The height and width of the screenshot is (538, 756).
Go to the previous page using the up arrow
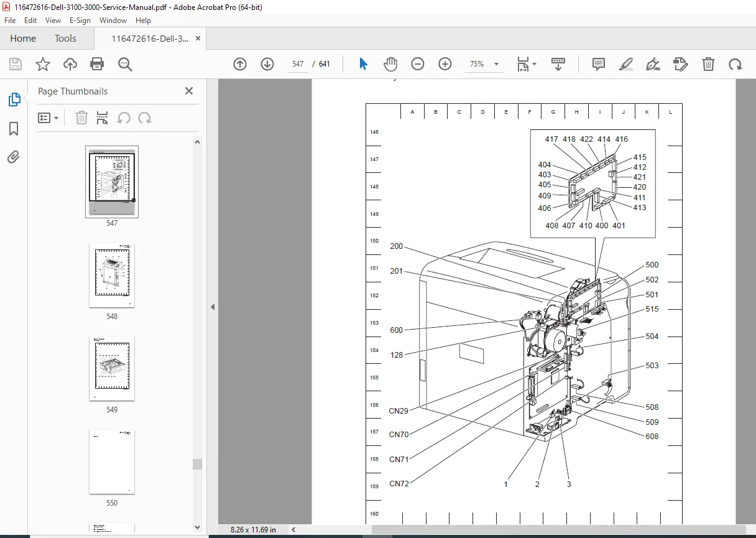tap(240, 64)
